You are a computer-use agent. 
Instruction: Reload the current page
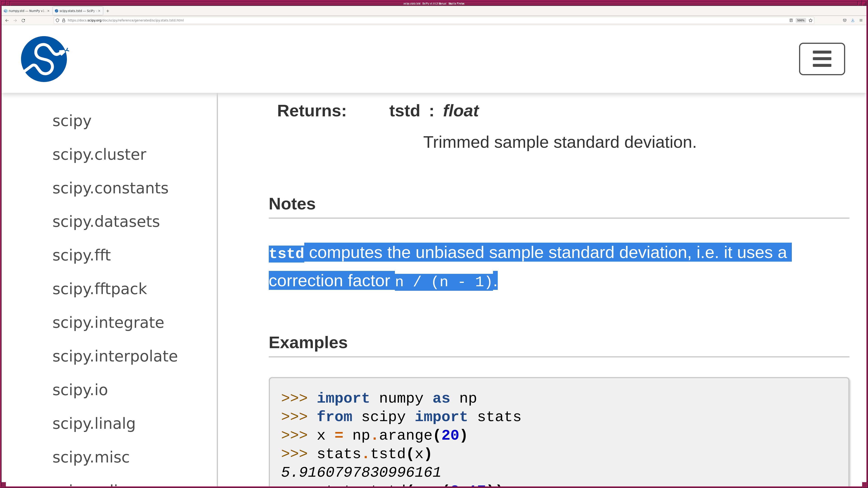23,21
